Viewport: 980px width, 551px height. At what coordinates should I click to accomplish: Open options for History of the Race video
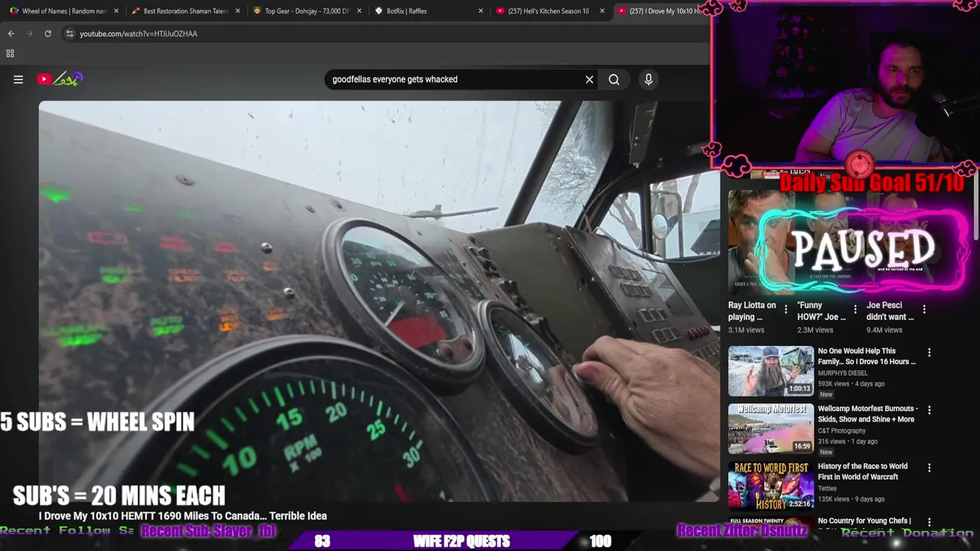point(929,468)
